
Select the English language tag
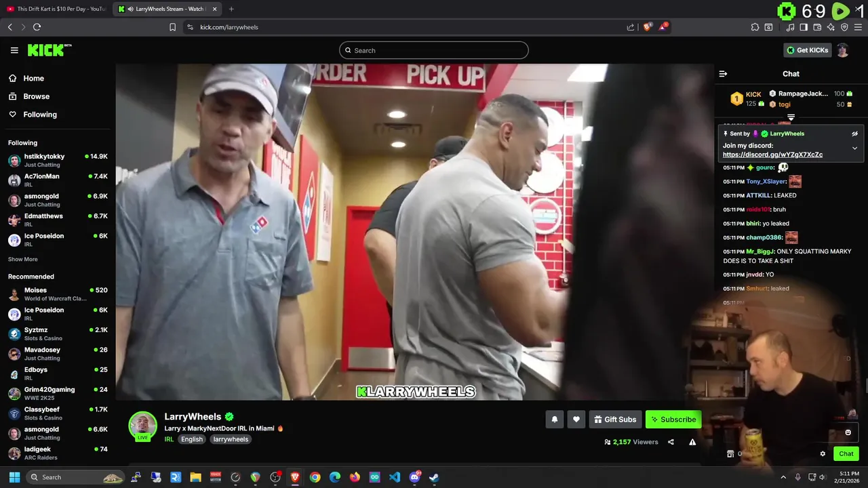tap(191, 439)
